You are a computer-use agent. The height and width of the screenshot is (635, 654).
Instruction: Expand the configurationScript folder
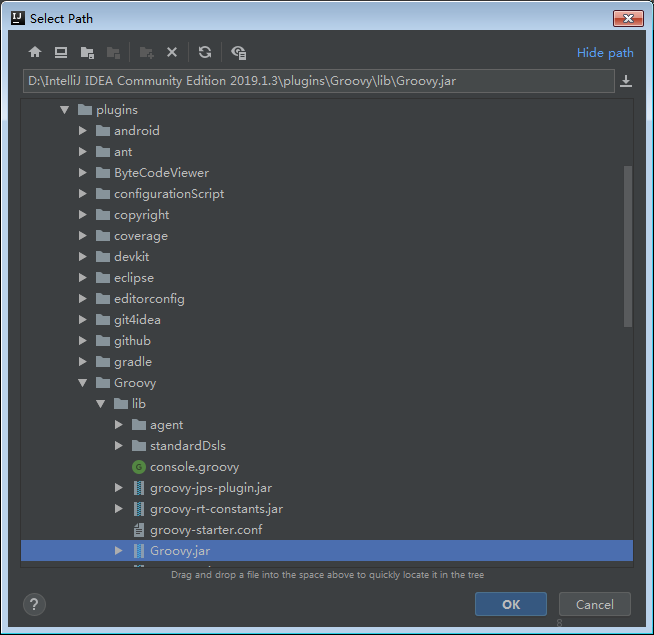coord(83,194)
